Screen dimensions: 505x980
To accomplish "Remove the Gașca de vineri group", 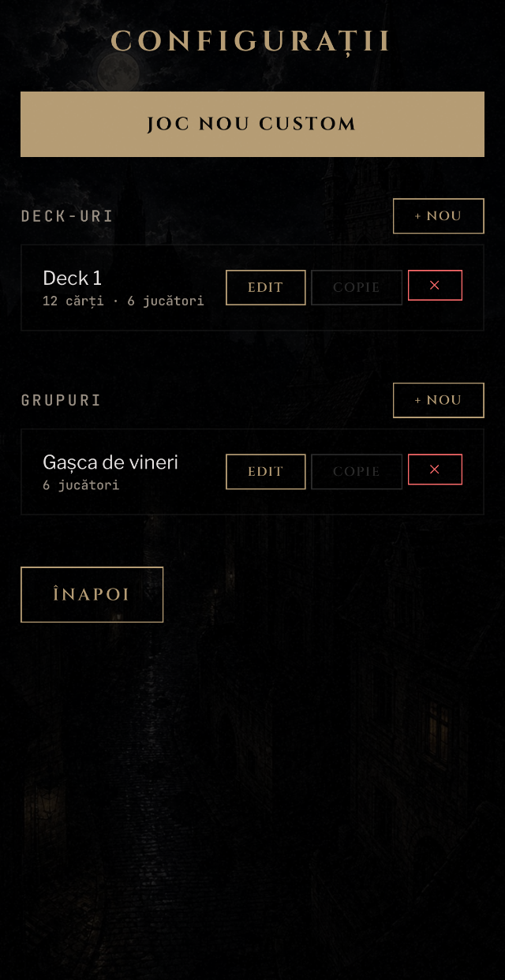I will [x=435, y=469].
